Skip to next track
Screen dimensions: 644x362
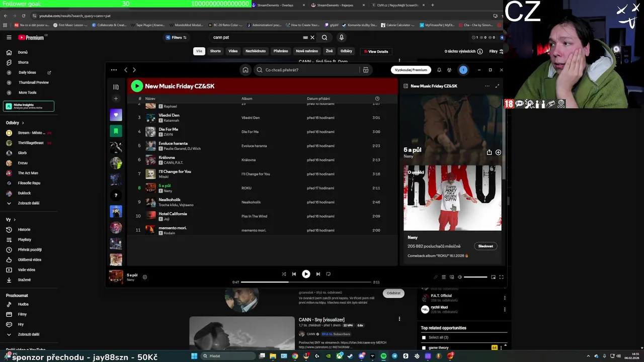click(x=318, y=274)
